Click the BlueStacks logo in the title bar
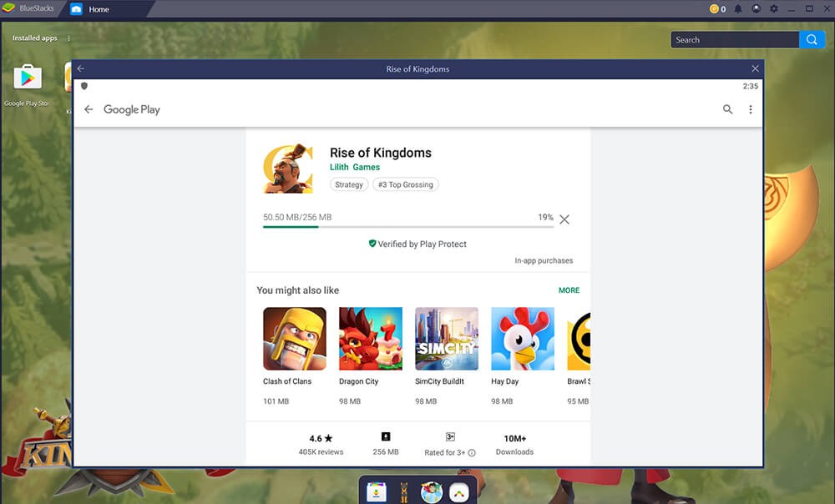 tap(8, 8)
